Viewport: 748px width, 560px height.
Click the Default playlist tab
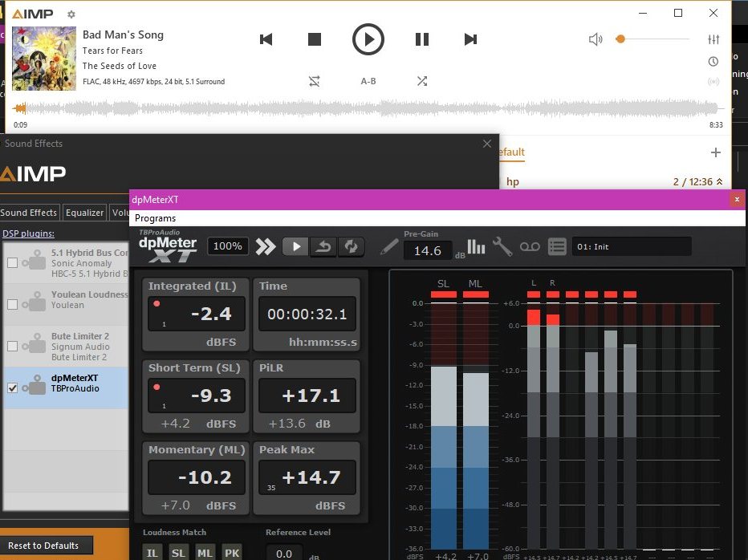pos(512,152)
